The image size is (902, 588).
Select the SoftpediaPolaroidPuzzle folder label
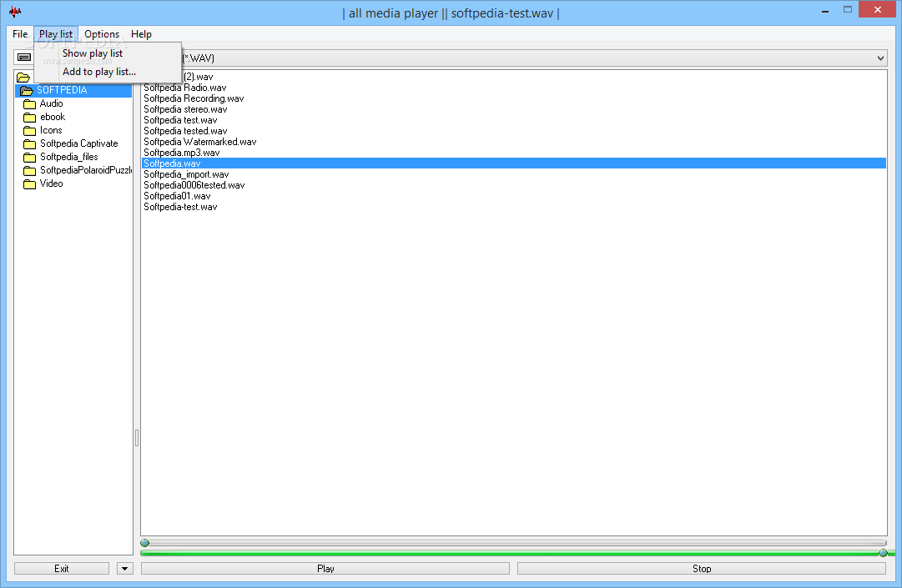pyautogui.click(x=86, y=170)
